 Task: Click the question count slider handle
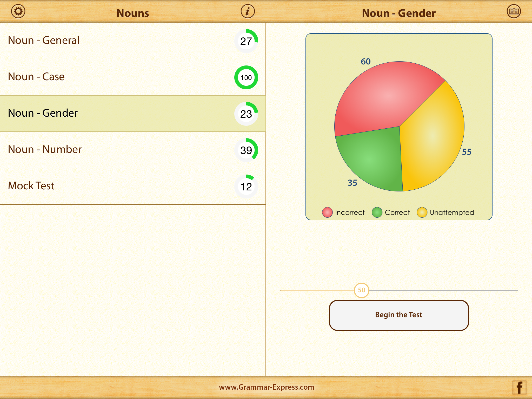point(361,290)
